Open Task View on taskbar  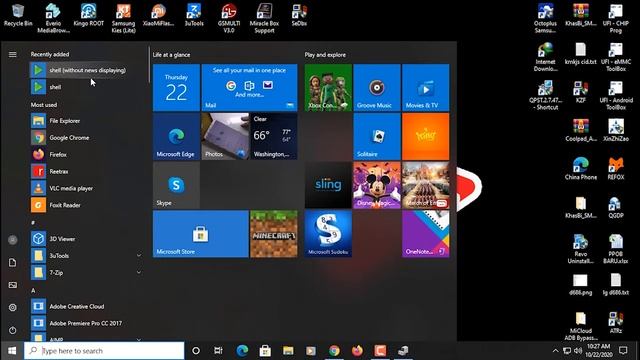[218, 351]
